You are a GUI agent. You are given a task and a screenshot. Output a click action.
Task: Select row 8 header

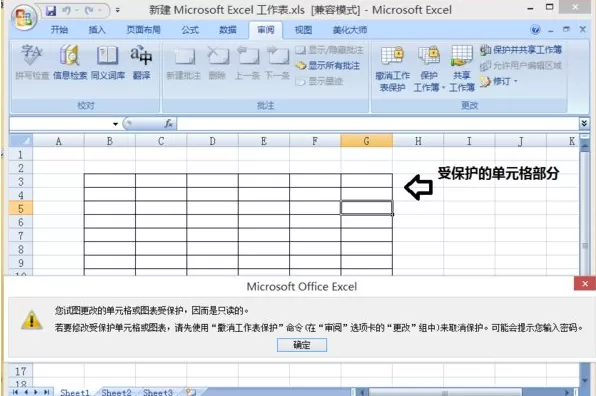pyautogui.click(x=21, y=249)
